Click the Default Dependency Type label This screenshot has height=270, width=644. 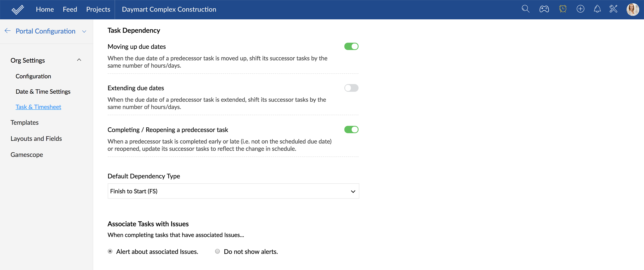pos(144,176)
